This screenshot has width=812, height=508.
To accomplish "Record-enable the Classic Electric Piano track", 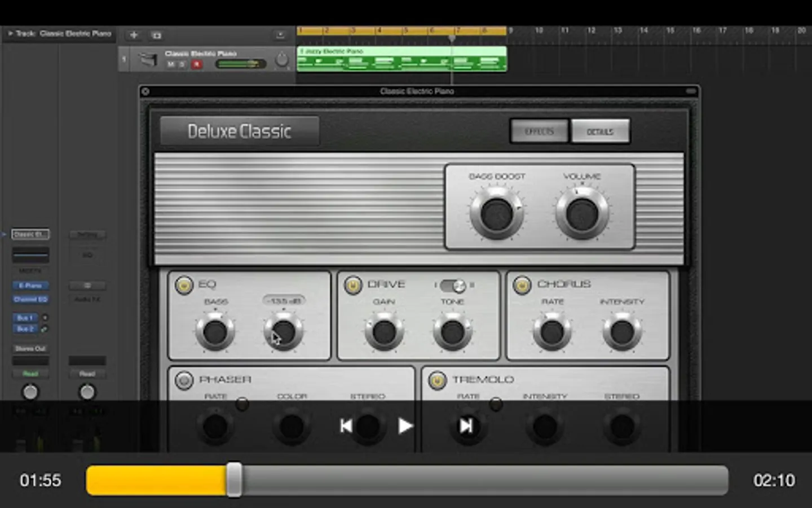I will pyautogui.click(x=196, y=64).
